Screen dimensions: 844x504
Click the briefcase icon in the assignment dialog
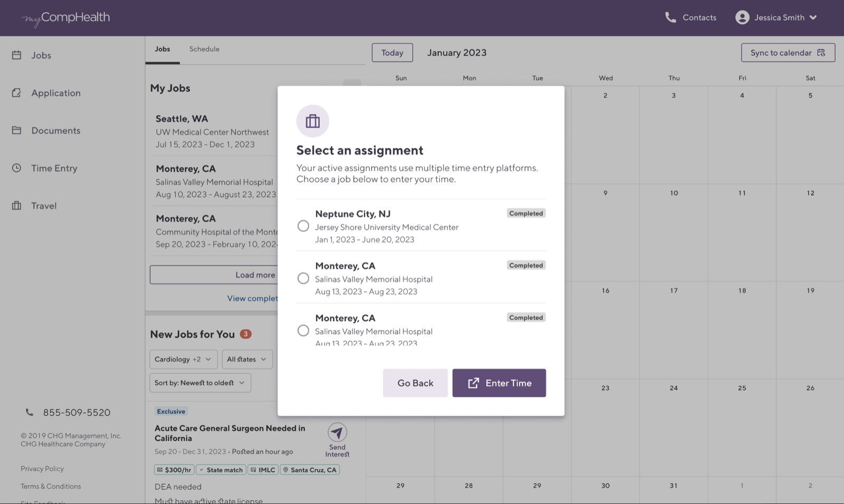coord(312,121)
